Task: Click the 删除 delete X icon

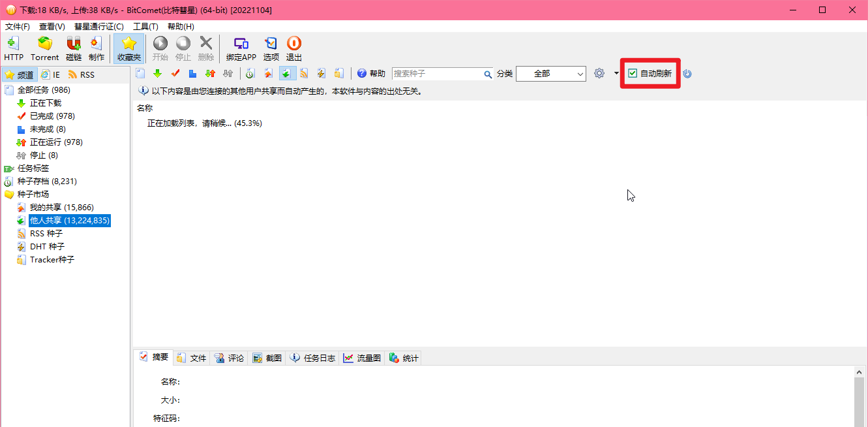Action: coord(206,49)
